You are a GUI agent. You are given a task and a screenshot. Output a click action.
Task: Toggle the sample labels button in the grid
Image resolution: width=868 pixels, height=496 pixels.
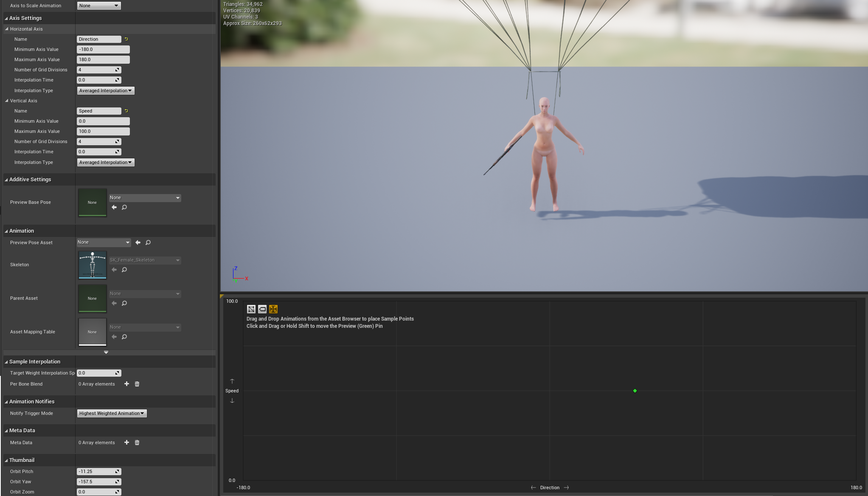pyautogui.click(x=262, y=309)
